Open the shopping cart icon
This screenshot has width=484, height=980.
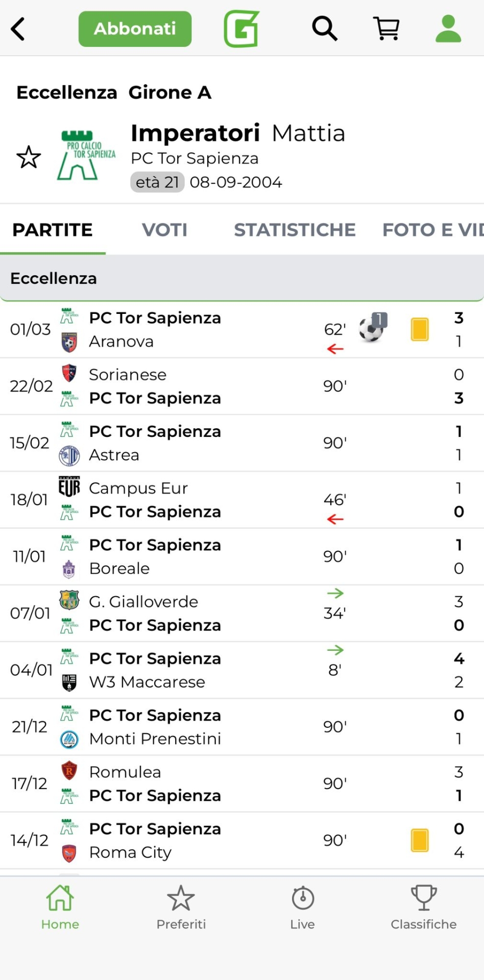tap(386, 29)
